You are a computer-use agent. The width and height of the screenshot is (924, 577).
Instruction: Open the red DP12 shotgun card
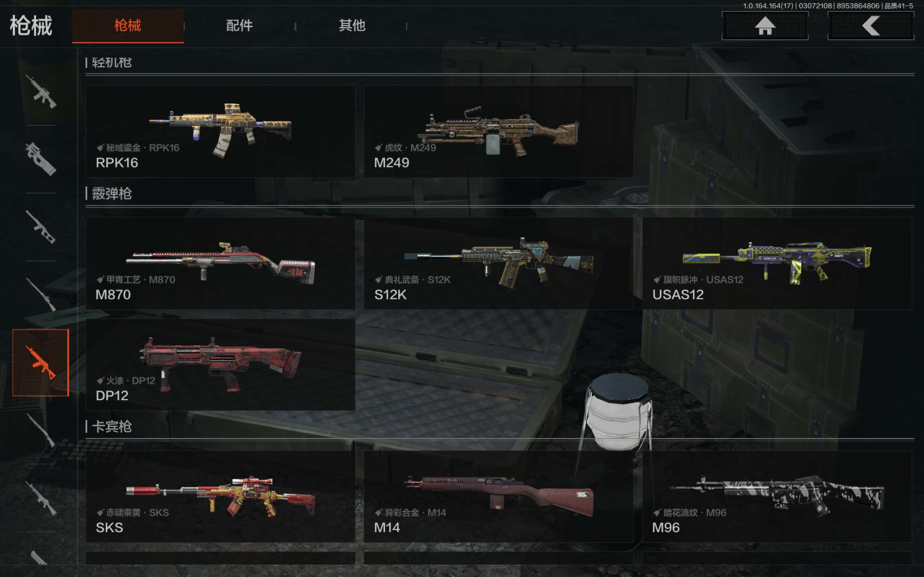point(220,365)
